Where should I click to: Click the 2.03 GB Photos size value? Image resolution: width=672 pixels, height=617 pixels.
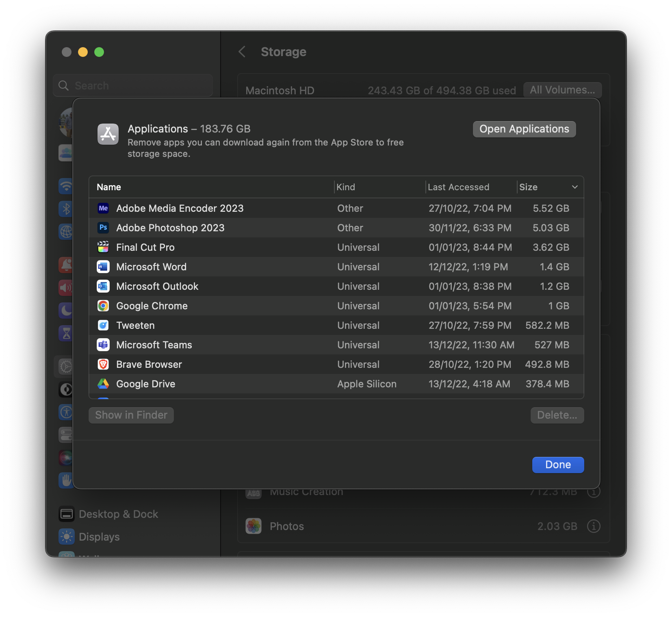click(x=557, y=526)
